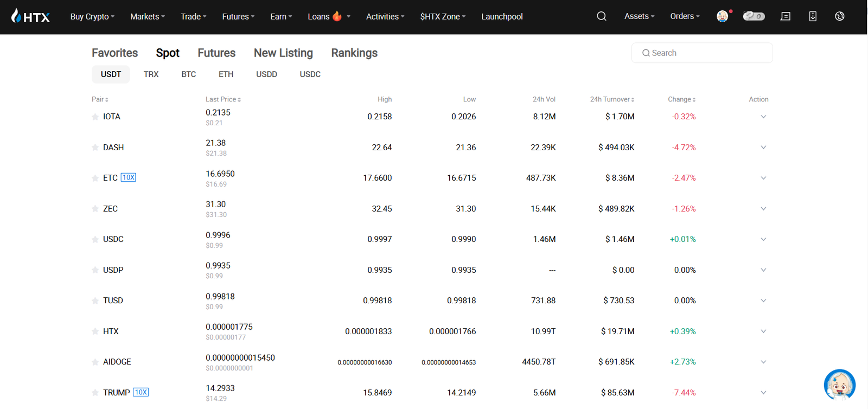Click the ETC 10X leverage badge
The height and width of the screenshot is (409, 868).
point(128,177)
